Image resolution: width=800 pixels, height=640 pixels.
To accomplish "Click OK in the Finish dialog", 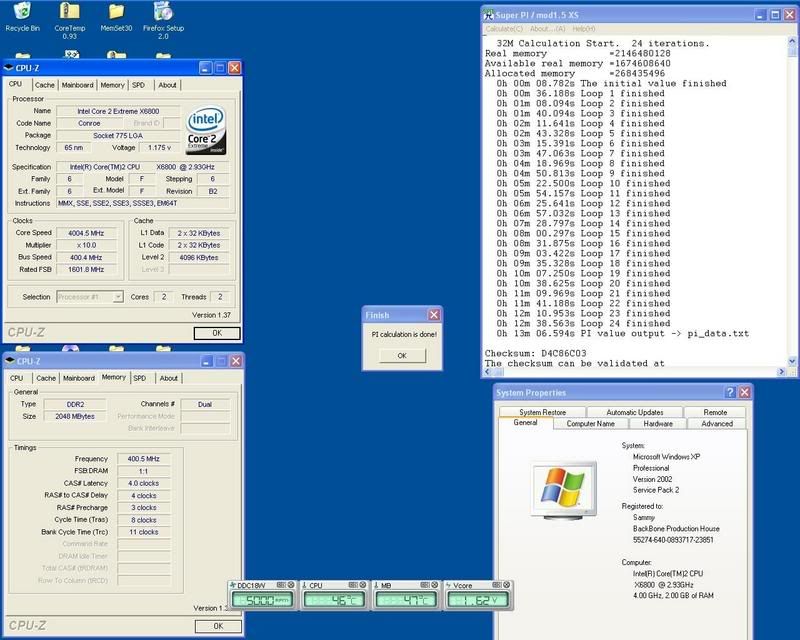I will [402, 356].
